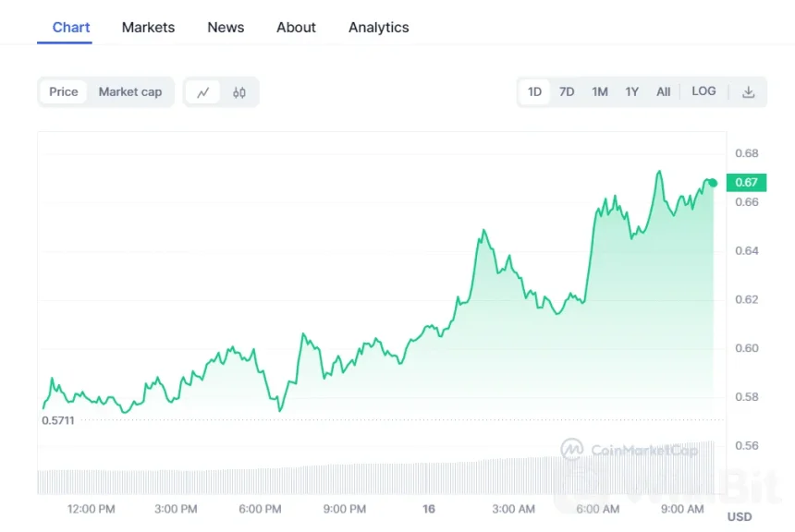Switch to candlestick chart icon
The image size is (795, 532).
[239, 92]
